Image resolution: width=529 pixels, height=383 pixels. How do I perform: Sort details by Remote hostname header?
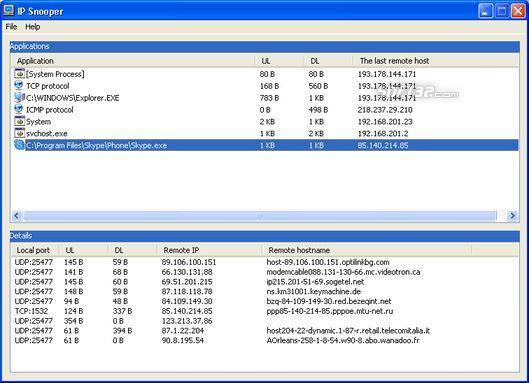point(366,250)
